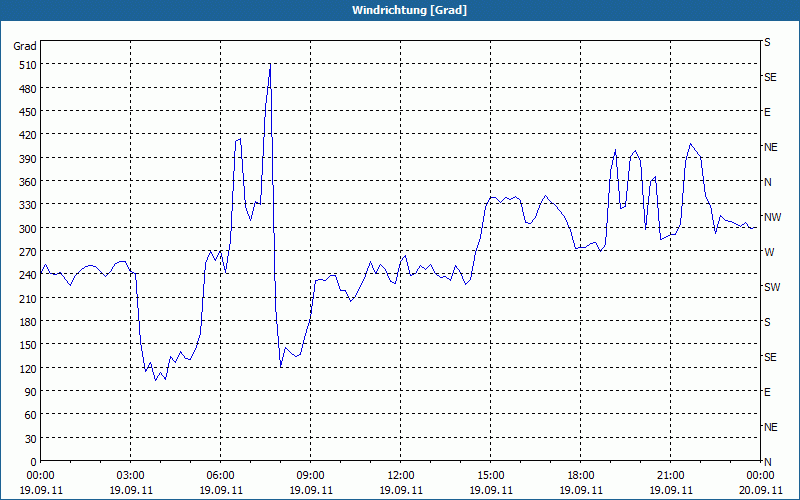Image resolution: width=800 pixels, height=500 pixels.
Task: Click the W compass label
Action: pos(769,252)
